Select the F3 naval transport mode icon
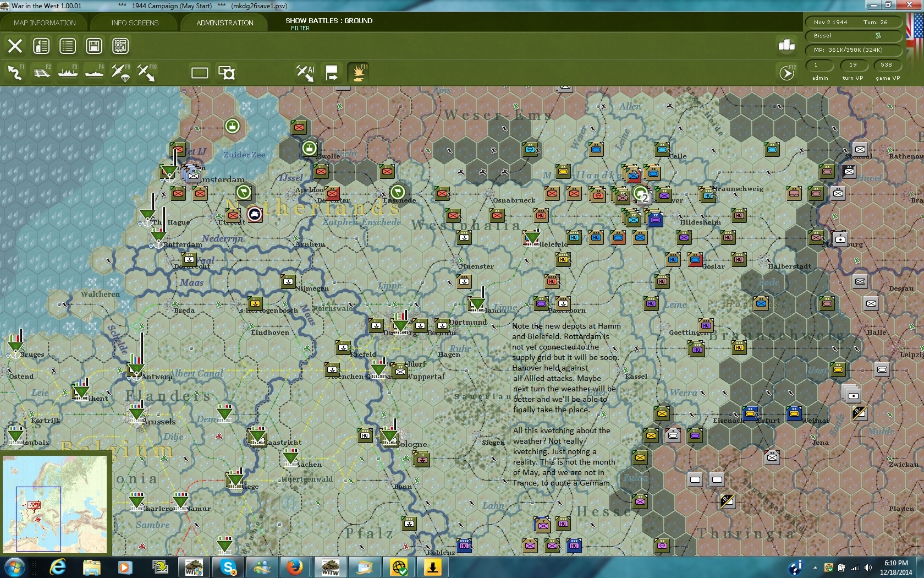 click(x=68, y=73)
